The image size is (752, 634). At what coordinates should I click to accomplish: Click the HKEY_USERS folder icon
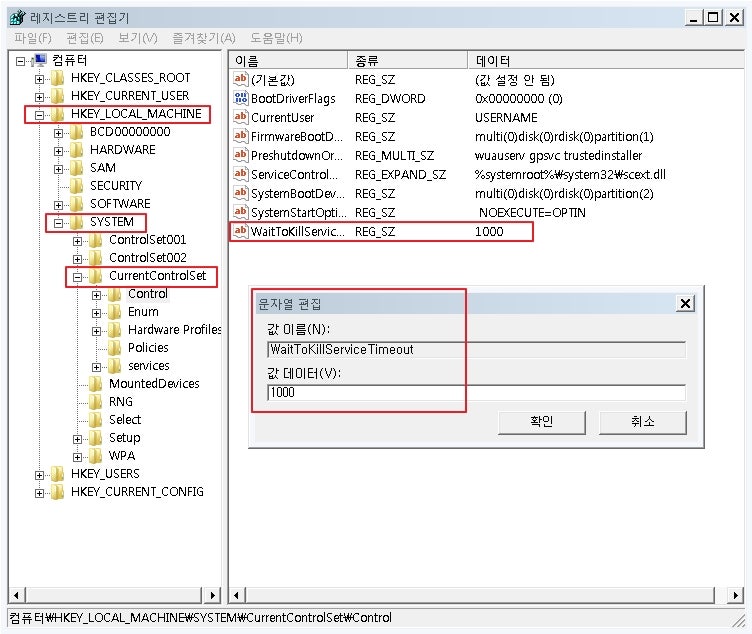point(58,474)
